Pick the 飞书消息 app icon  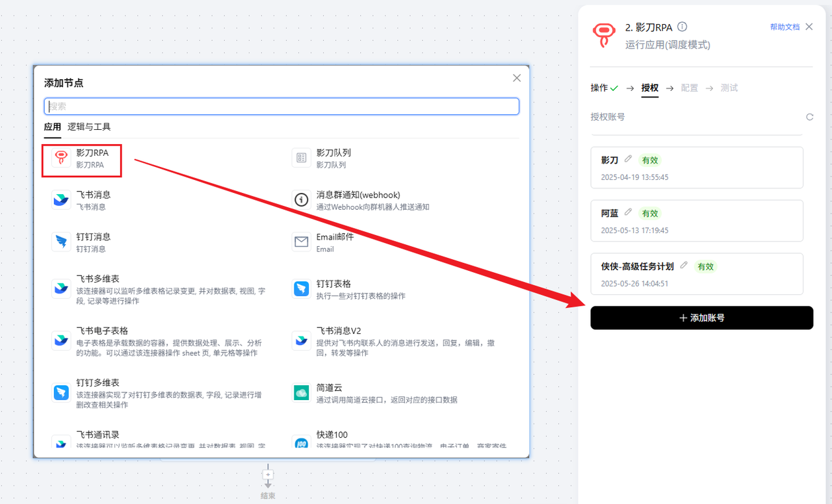click(x=62, y=199)
